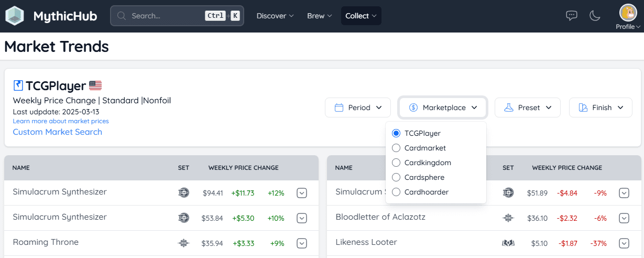Open the Brew menu
This screenshot has height=258, width=644.
click(x=320, y=16)
